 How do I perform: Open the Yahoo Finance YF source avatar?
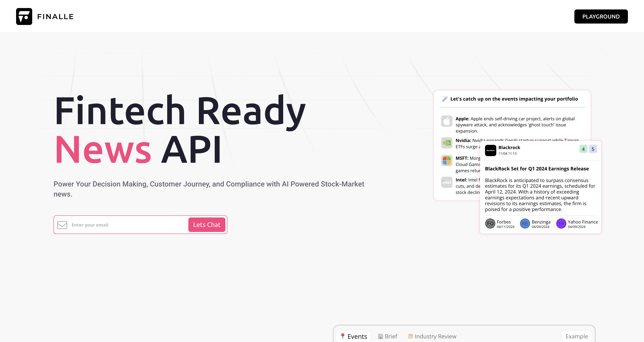[x=561, y=224]
